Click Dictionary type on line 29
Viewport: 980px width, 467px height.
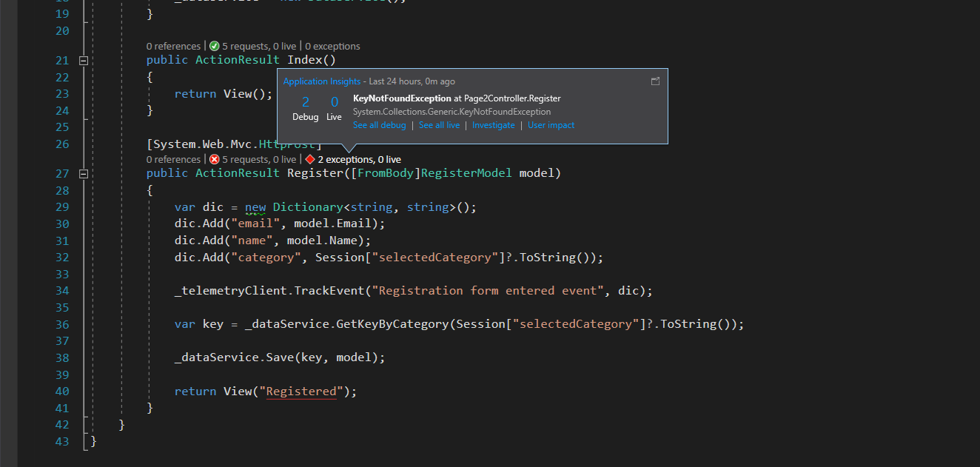click(x=308, y=207)
